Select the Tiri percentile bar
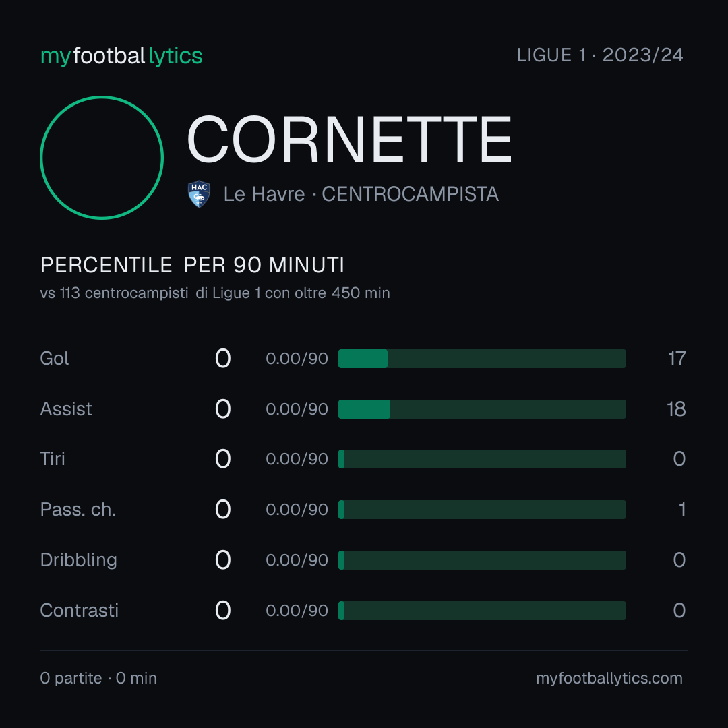The width and height of the screenshot is (728, 728). pyautogui.click(x=482, y=459)
